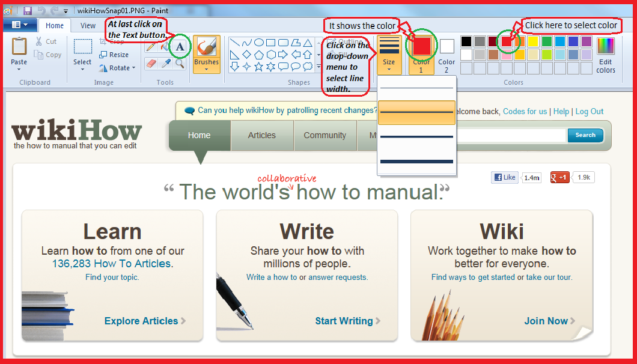
Task: Pick the highlighted second line width option
Action: (x=417, y=112)
